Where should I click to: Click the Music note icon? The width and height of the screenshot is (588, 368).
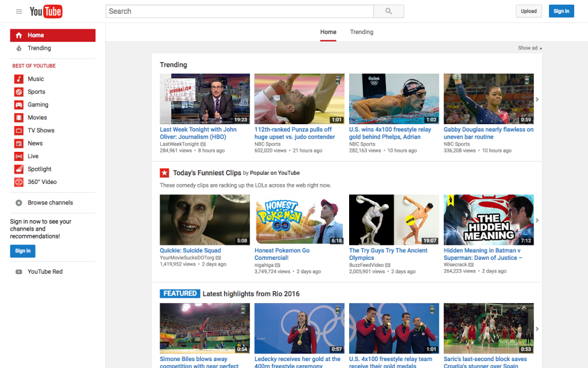coord(19,79)
